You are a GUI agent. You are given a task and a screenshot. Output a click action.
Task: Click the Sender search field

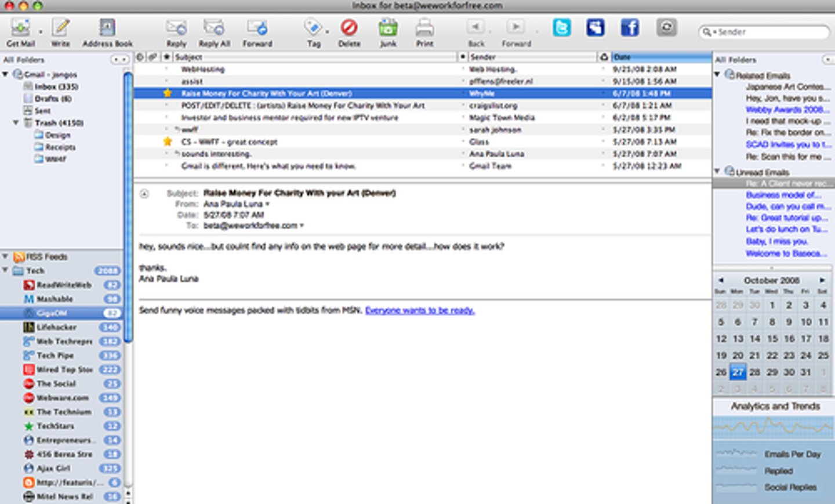[x=764, y=32]
